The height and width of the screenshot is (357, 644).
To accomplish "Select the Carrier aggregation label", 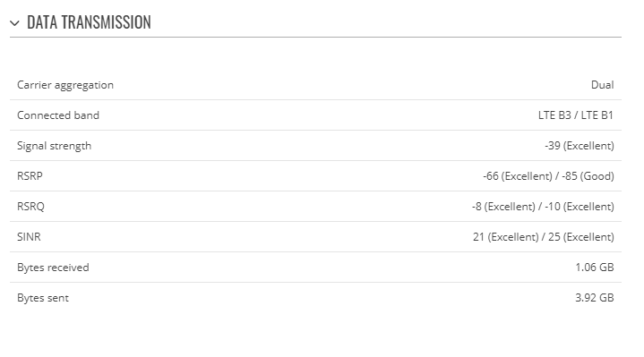I will coord(65,85).
